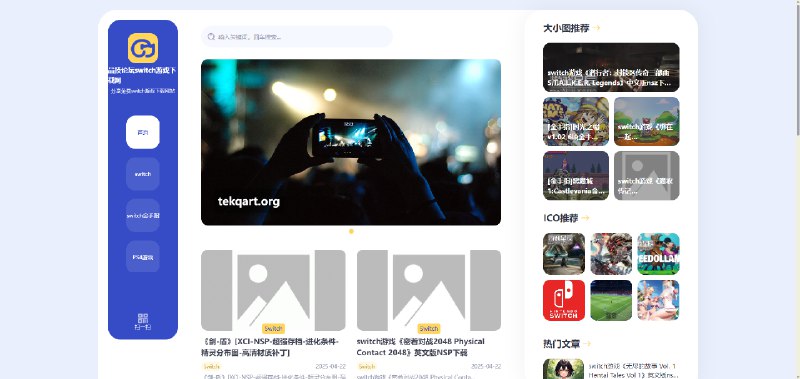This screenshot has height=379, width=800.
Task: Click the 热门文章 section heading
Action: pos(562,344)
